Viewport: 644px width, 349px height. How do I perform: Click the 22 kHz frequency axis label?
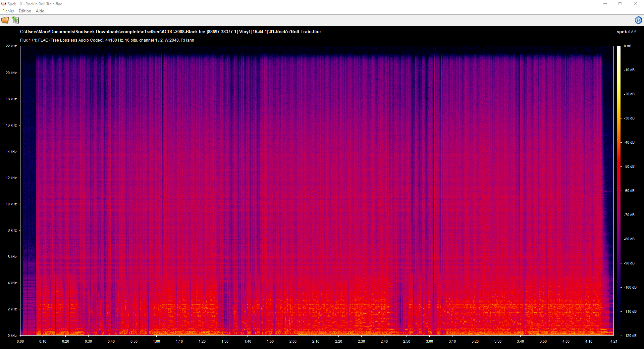11,46
